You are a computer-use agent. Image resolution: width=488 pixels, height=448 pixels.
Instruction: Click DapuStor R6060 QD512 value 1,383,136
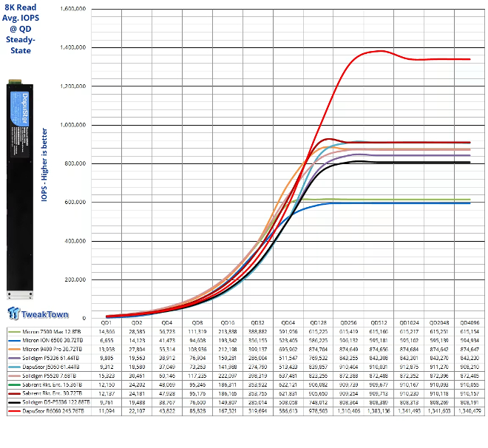[379, 411]
